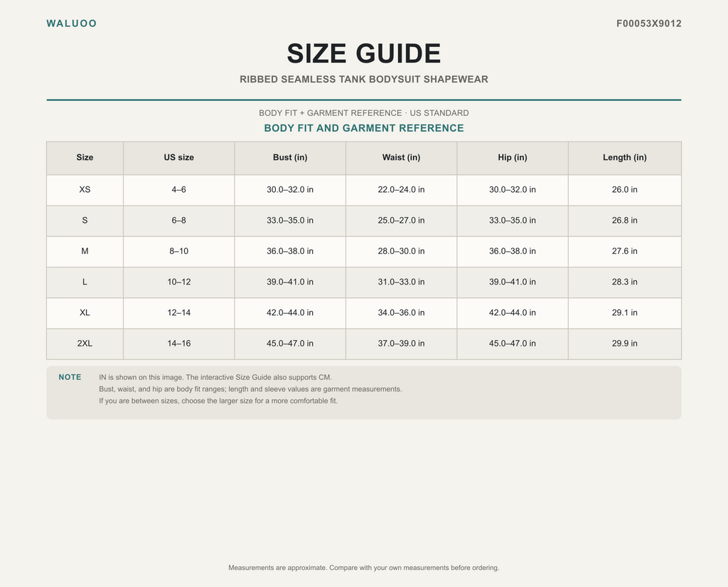Select the XS size cell
This screenshot has height=587, width=728.
[85, 190]
